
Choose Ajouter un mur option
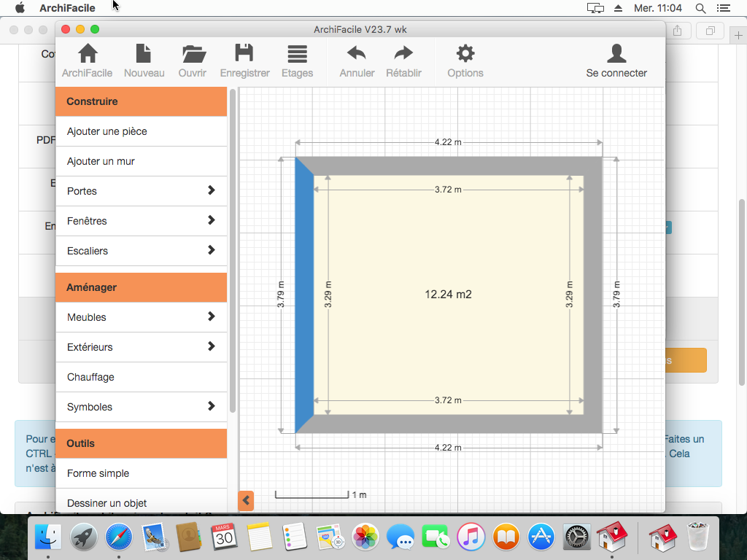[x=101, y=161]
